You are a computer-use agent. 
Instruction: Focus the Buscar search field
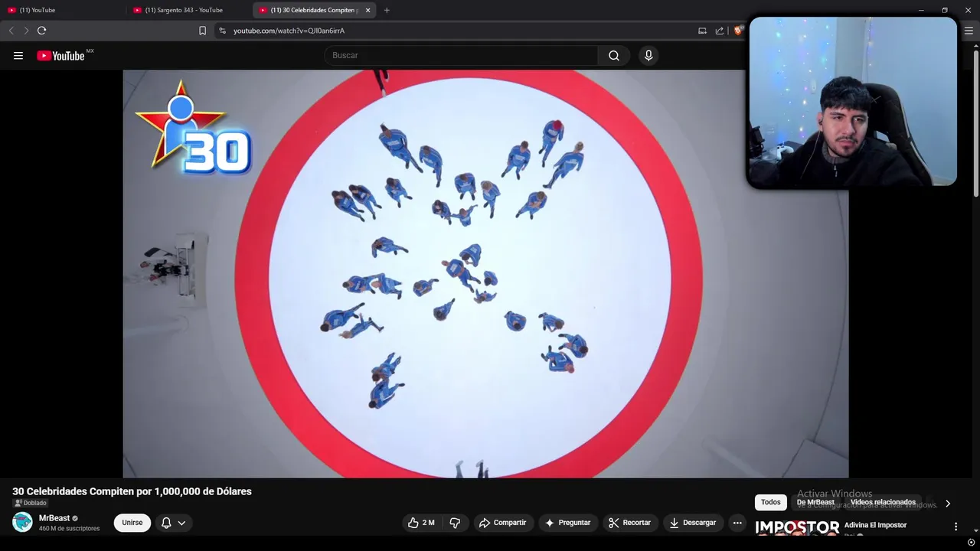pos(461,55)
